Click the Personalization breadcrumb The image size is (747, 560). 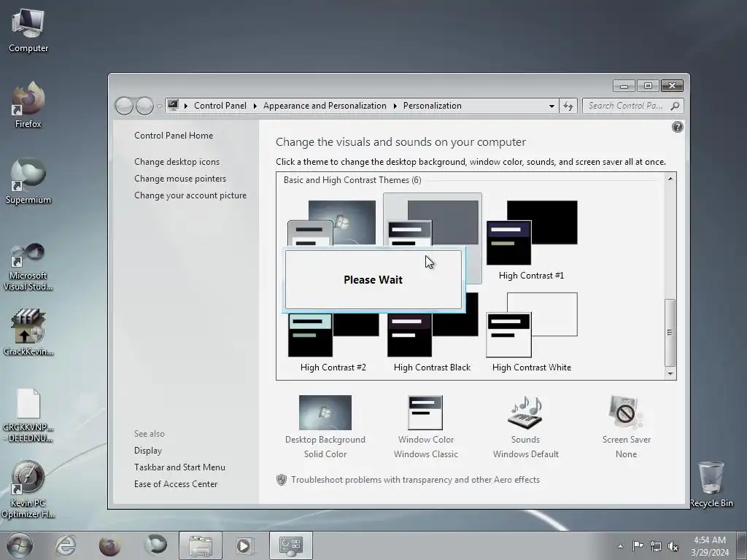(x=432, y=106)
